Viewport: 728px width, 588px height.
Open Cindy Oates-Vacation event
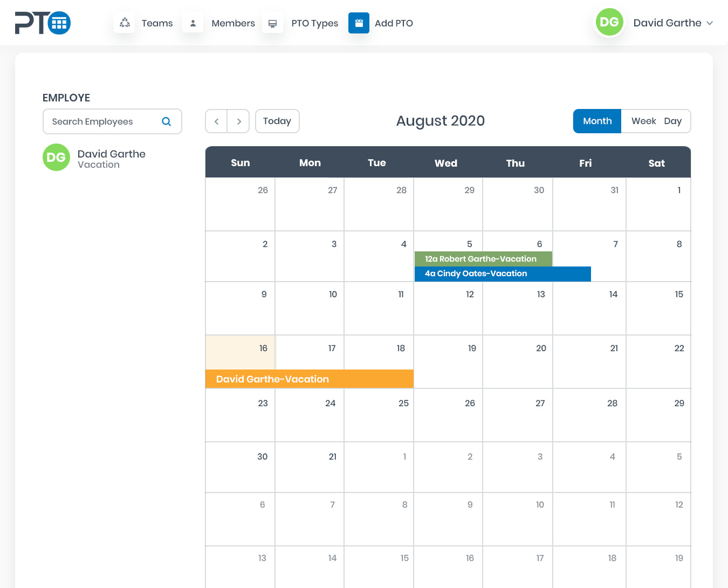coord(503,274)
